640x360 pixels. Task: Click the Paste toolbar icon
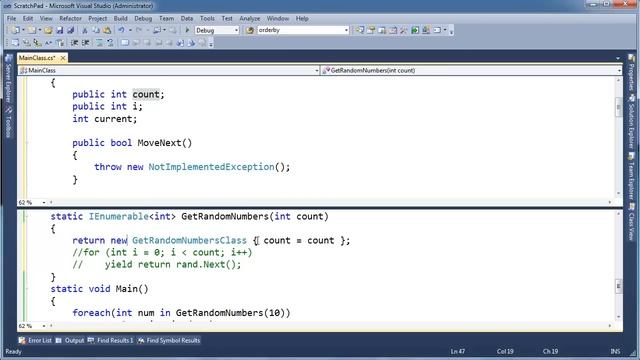(107, 30)
